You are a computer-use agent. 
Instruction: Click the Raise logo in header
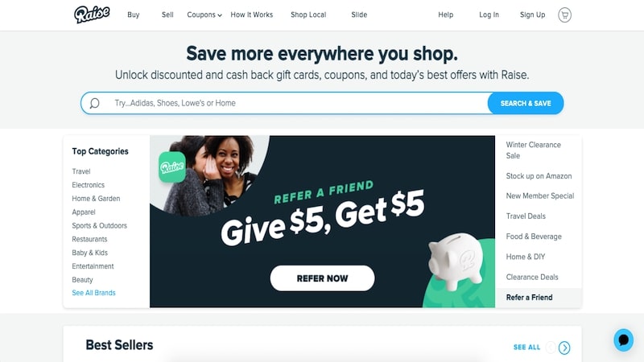92,14
